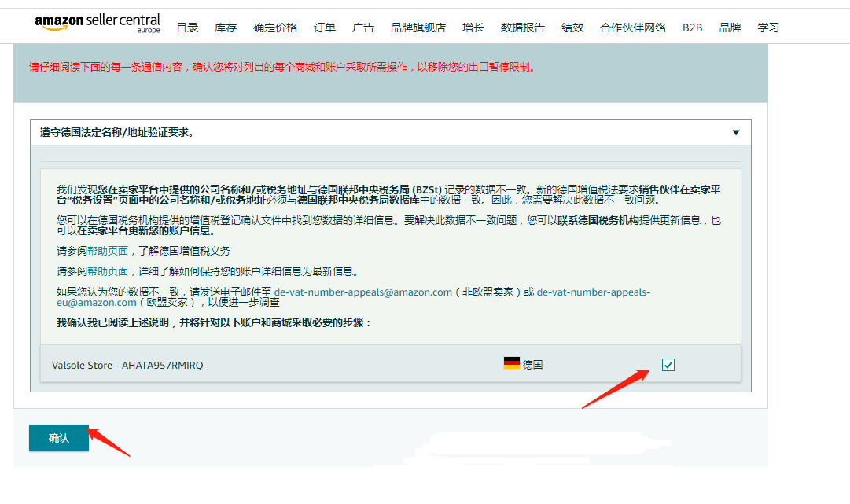Image resolution: width=850 pixels, height=504 pixels.
Task: Click the Amazon Seller Central logo
Action: click(x=98, y=24)
